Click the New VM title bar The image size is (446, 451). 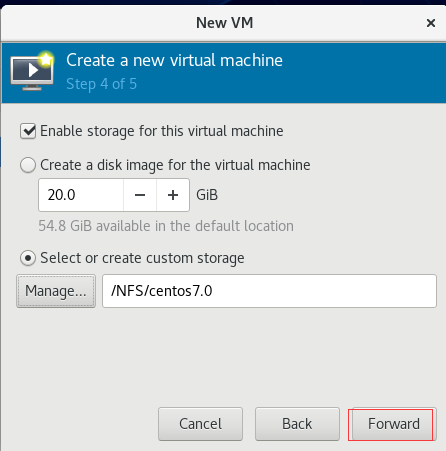coord(223,23)
